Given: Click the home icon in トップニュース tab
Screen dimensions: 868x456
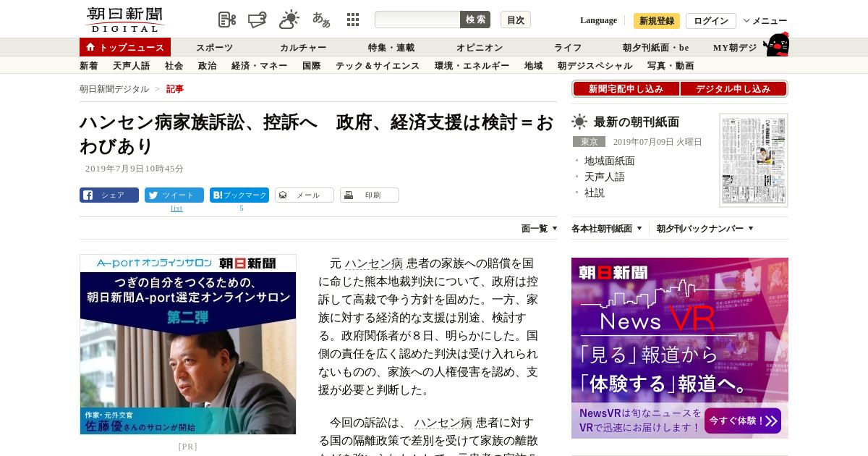Looking at the screenshot, I should pos(90,47).
